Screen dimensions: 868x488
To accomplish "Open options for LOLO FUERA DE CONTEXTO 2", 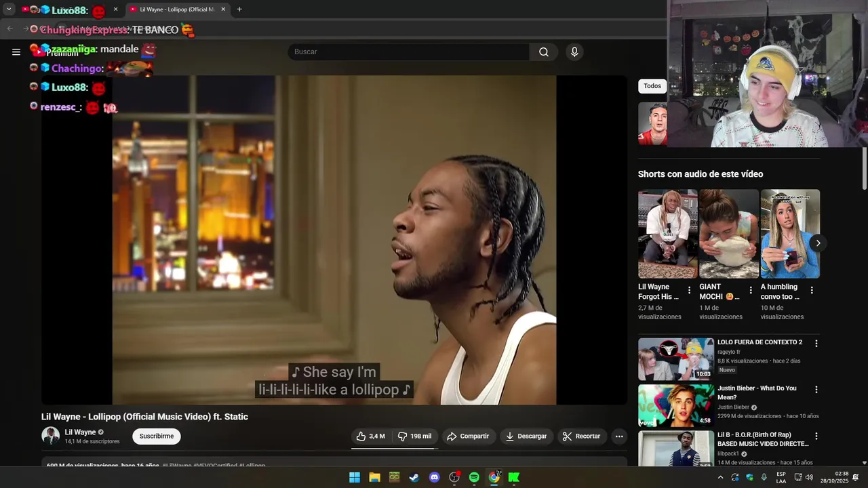I will 816,344.
